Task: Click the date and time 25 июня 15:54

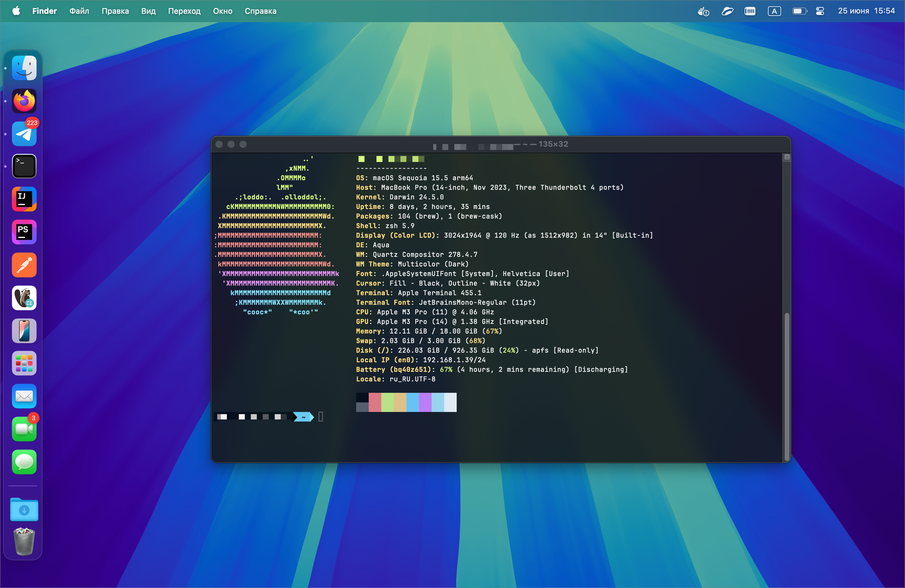Action: point(866,11)
